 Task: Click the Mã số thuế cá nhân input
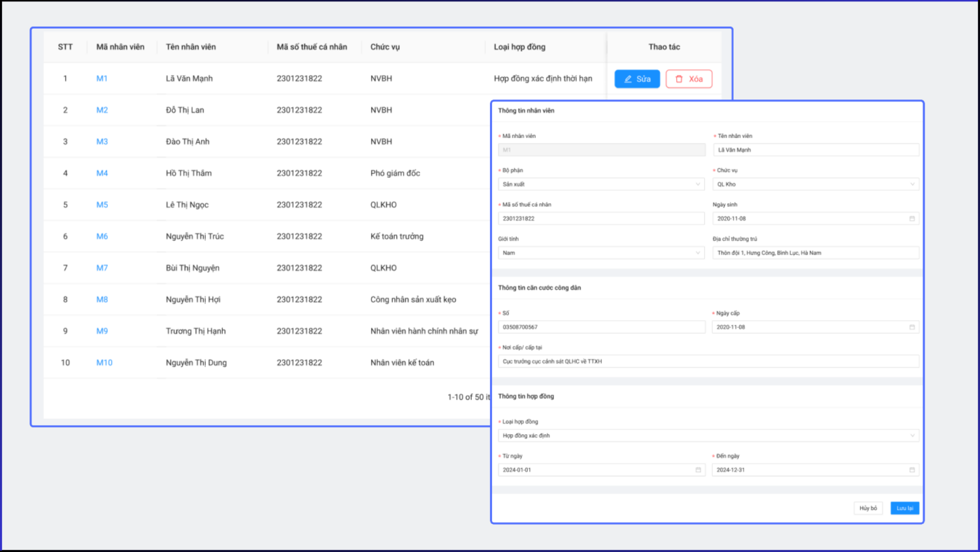click(601, 219)
